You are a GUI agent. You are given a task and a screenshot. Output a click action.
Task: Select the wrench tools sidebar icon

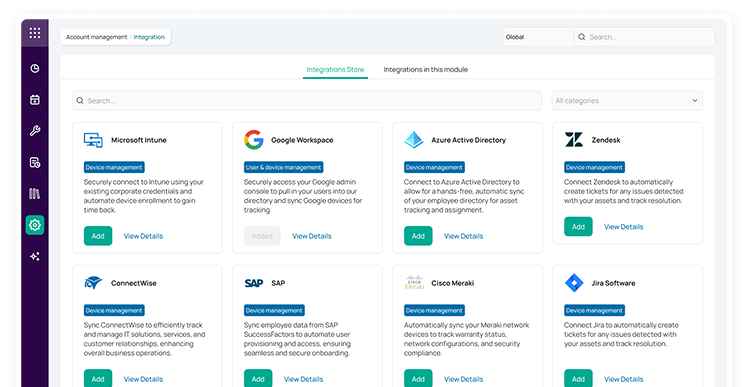[x=35, y=131]
